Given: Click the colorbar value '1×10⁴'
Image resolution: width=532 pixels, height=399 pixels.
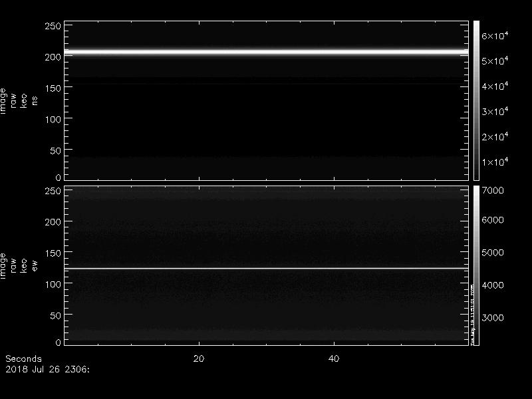Looking at the screenshot, I should [x=495, y=162].
